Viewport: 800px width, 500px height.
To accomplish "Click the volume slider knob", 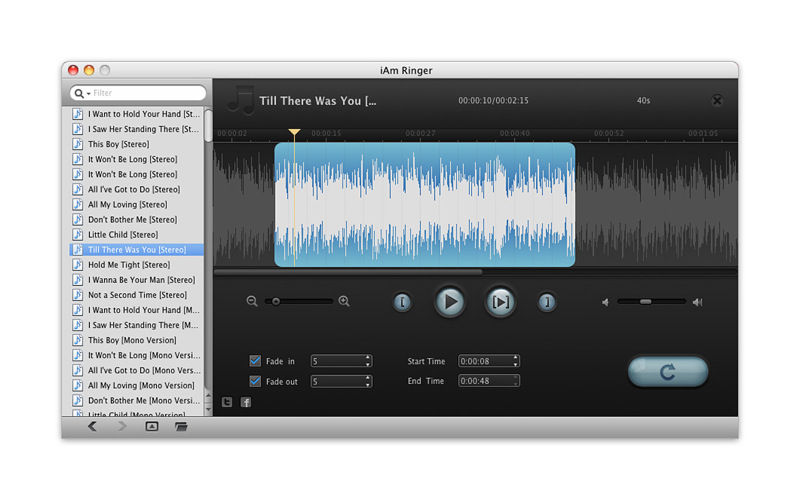I will [645, 302].
